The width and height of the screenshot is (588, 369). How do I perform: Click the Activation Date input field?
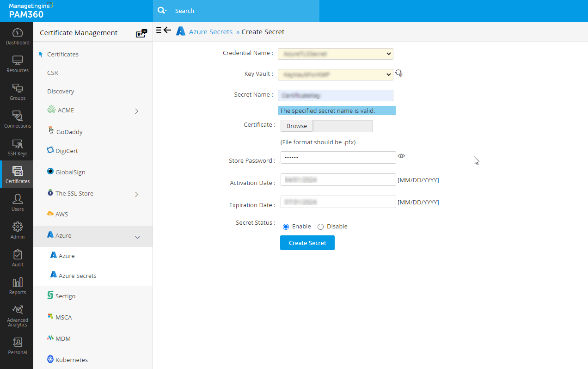tap(338, 179)
